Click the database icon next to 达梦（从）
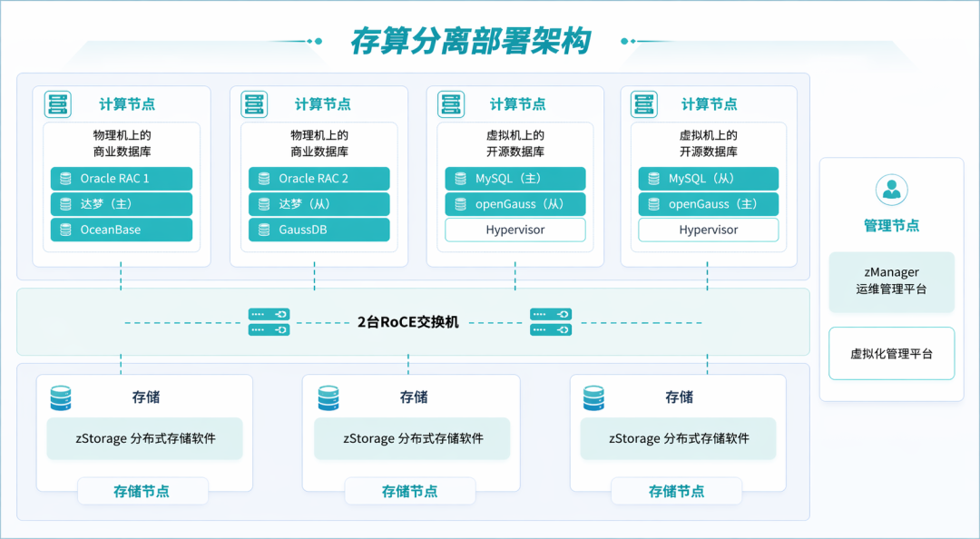This screenshot has height=539, width=980. (264, 204)
